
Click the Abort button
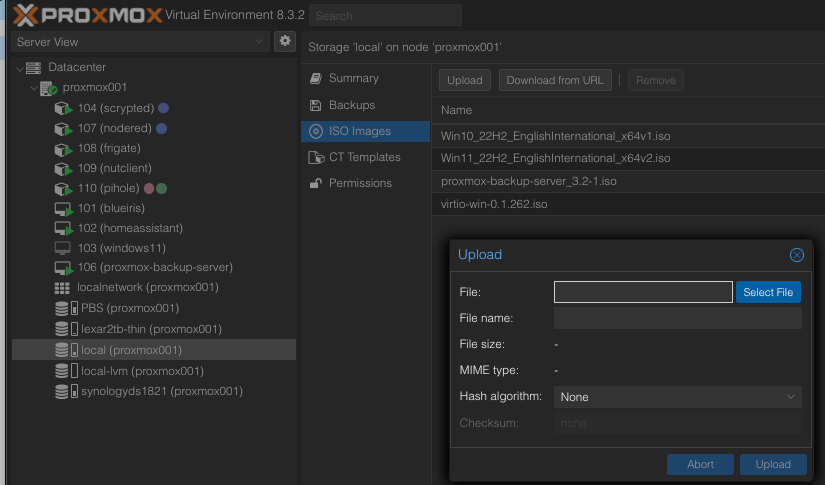pos(700,464)
